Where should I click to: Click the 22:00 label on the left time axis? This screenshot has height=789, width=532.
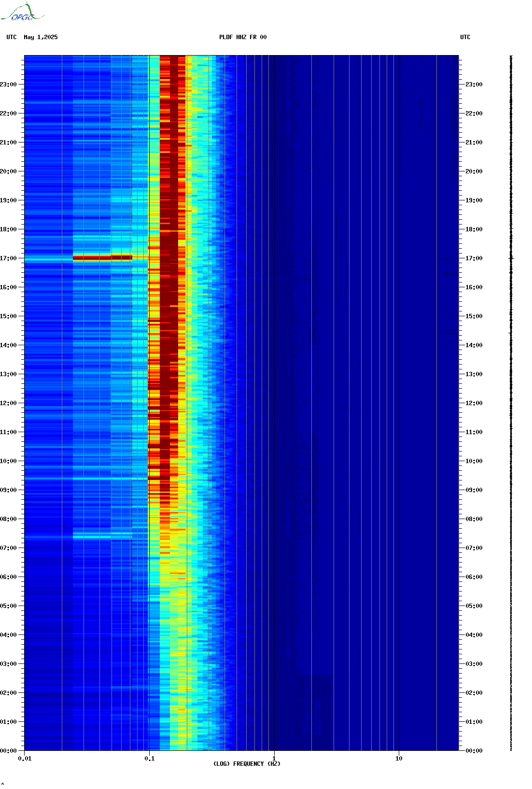(x=8, y=113)
